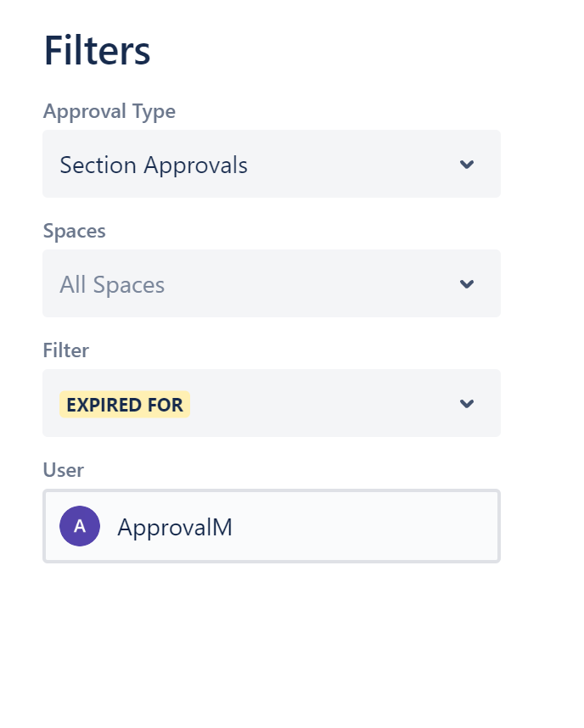The image size is (584, 728).
Task: Click the User input field
Action: coord(271,526)
